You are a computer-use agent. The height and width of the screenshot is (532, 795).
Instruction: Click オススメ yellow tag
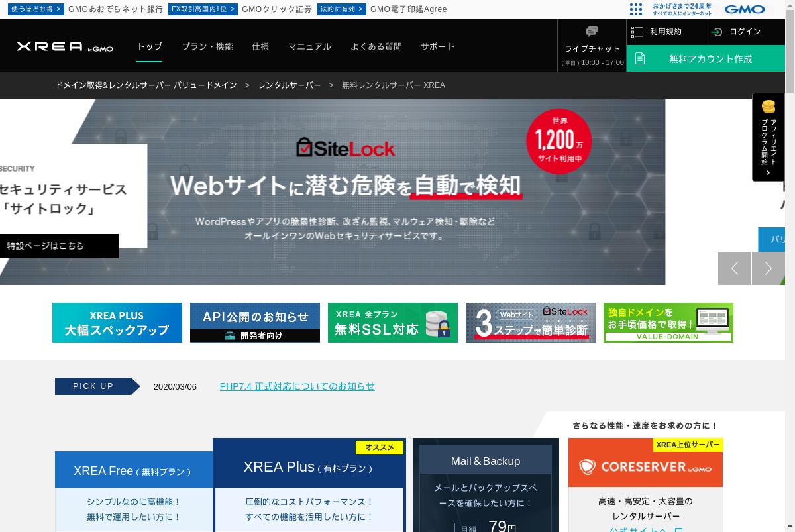click(x=380, y=447)
